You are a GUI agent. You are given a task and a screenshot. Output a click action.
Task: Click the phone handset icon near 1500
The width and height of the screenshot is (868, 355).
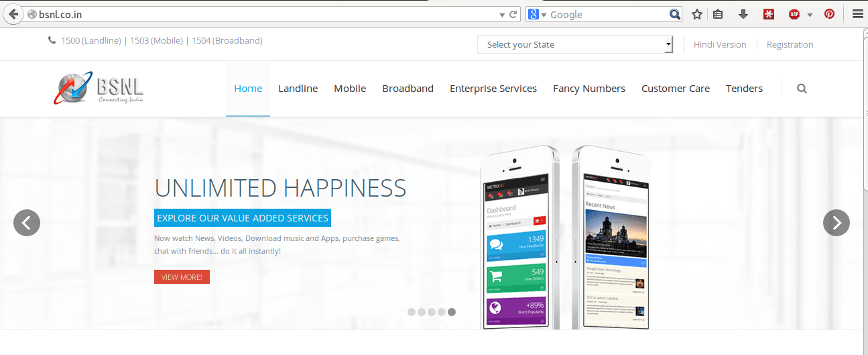pos(52,40)
